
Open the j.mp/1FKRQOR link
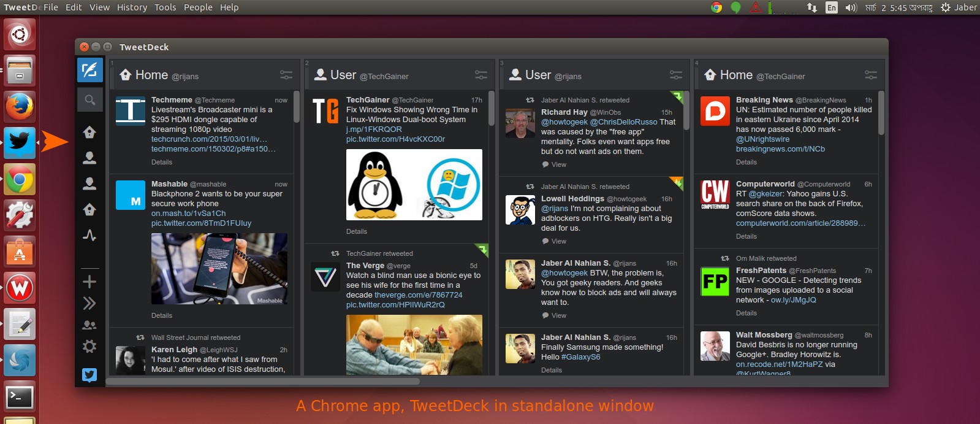(374, 129)
